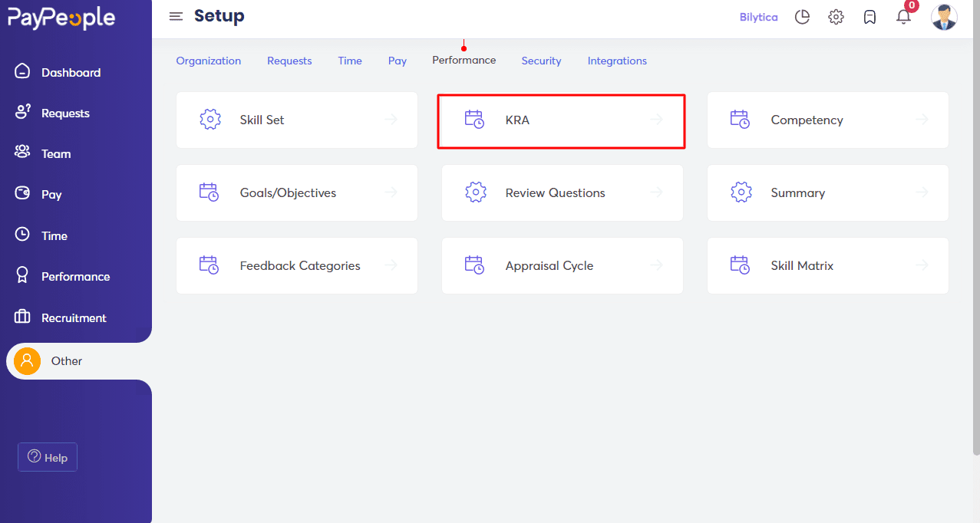Click the Skill Set label
This screenshot has height=523, width=980.
(x=262, y=120)
